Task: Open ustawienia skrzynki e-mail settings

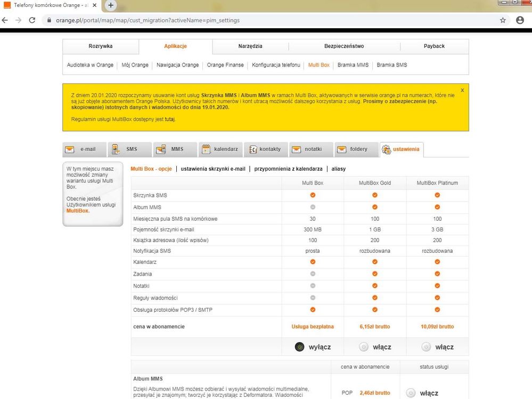Action: click(213, 169)
